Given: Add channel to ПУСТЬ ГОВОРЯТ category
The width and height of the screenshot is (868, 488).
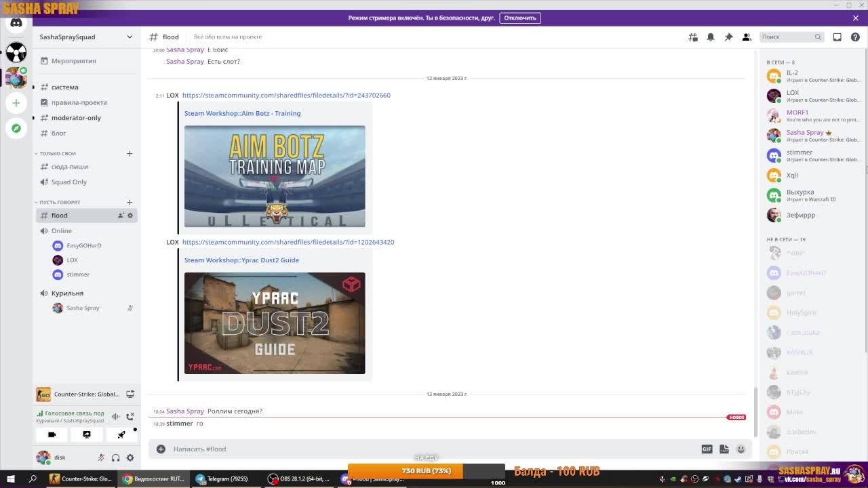Looking at the screenshot, I should coord(130,202).
